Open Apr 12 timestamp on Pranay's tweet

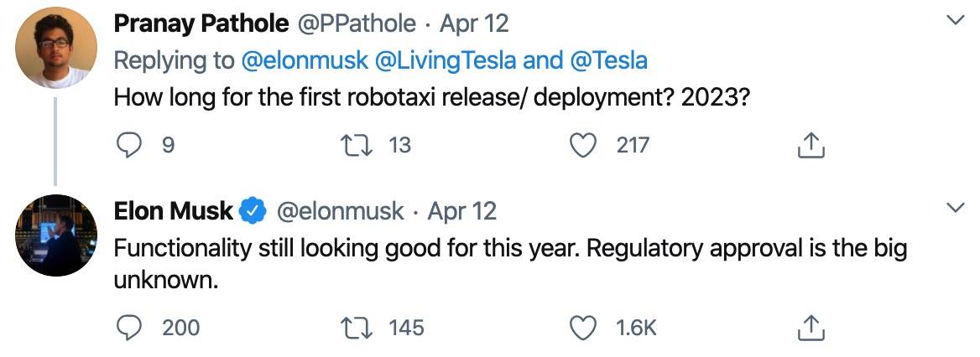[473, 24]
